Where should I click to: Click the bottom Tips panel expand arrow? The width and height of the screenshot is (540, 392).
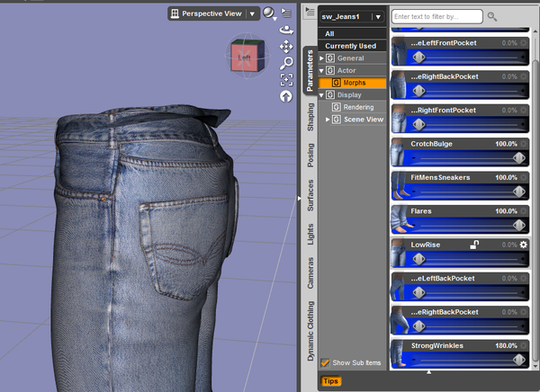coord(428,372)
